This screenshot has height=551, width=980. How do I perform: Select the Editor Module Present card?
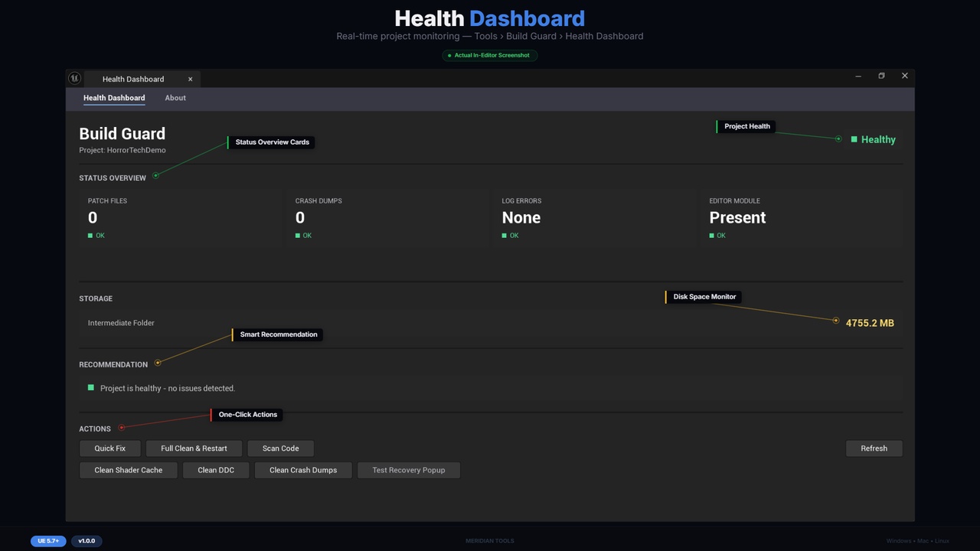802,218
